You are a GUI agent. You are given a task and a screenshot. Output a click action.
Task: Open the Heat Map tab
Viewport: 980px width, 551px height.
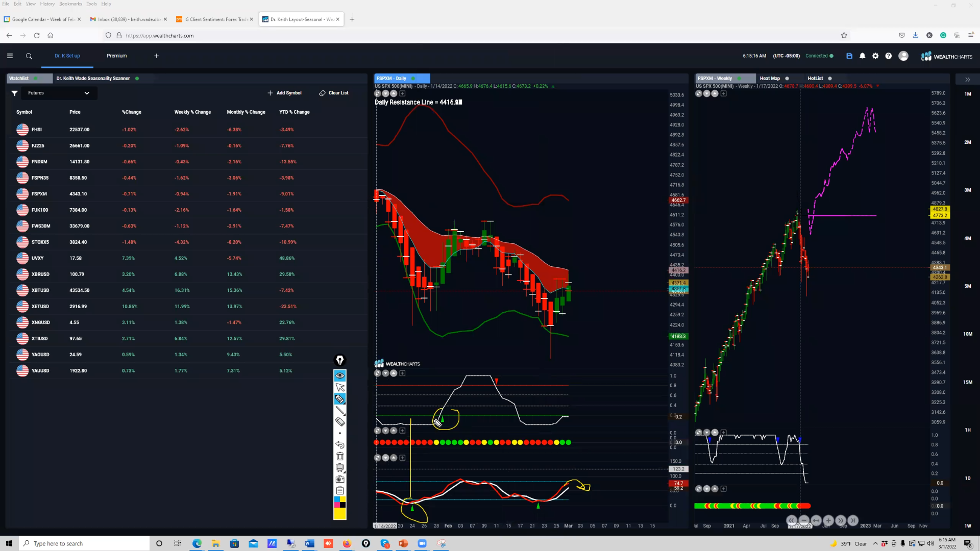770,79
